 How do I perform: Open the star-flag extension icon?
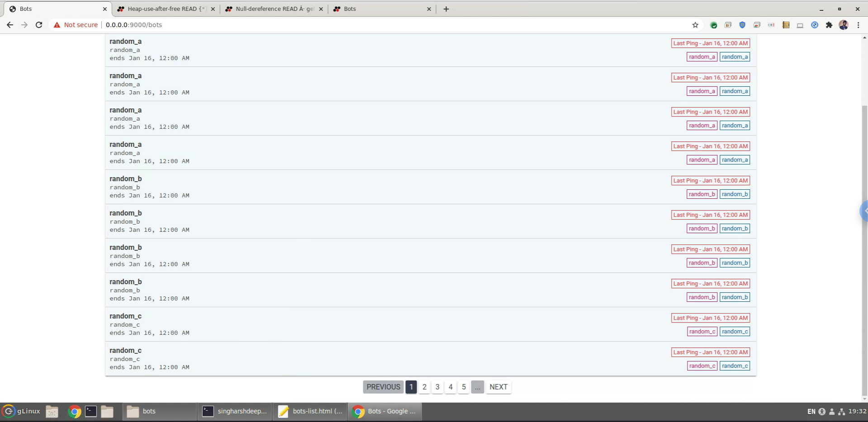click(x=771, y=25)
